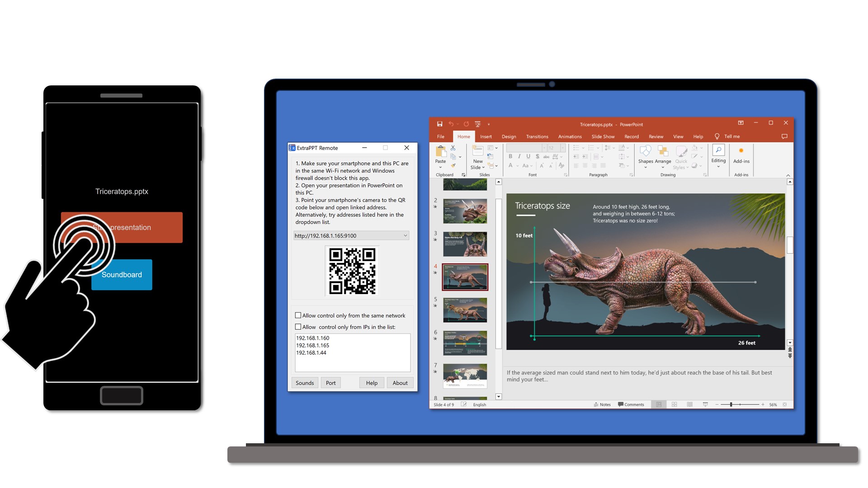Click the Arrange icon in Drawing group
This screenshot has width=868, height=488.
(663, 151)
